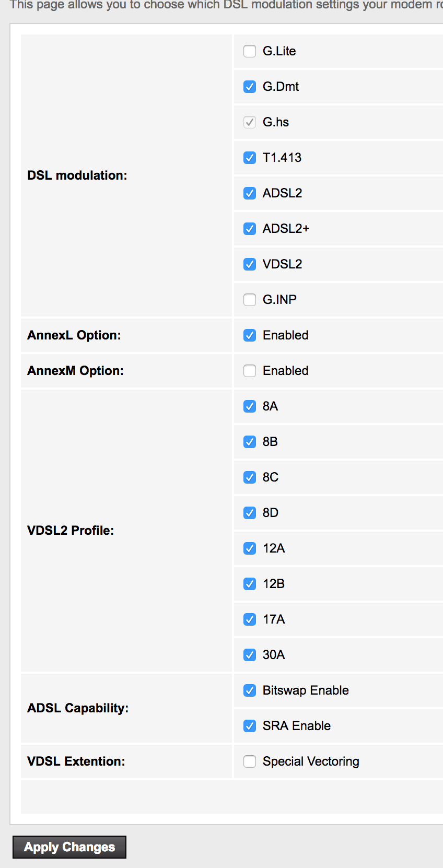The image size is (443, 868).
Task: Deselect the 8D profile checkbox
Action: 250,513
